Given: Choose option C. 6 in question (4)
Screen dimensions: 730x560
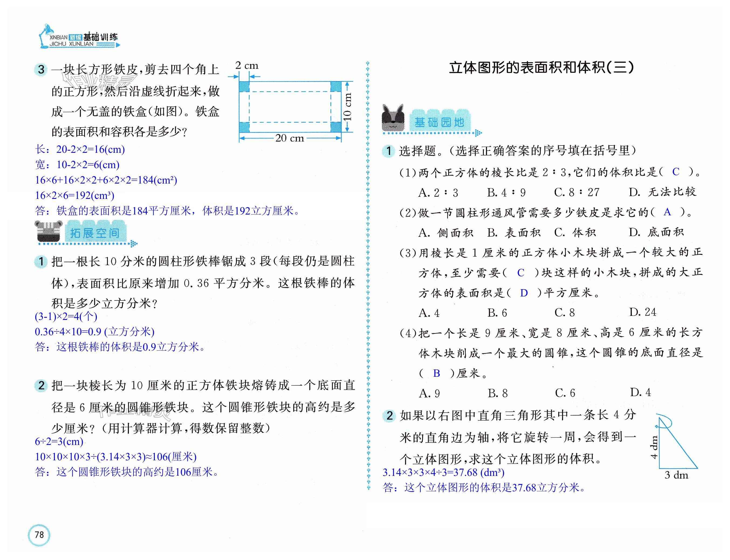Looking at the screenshot, I should click(565, 393).
